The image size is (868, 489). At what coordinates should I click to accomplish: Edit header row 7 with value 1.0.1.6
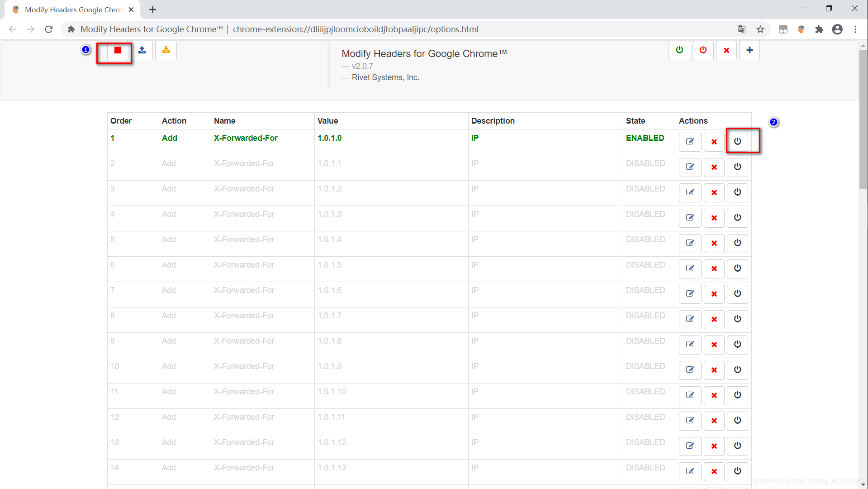pos(690,294)
